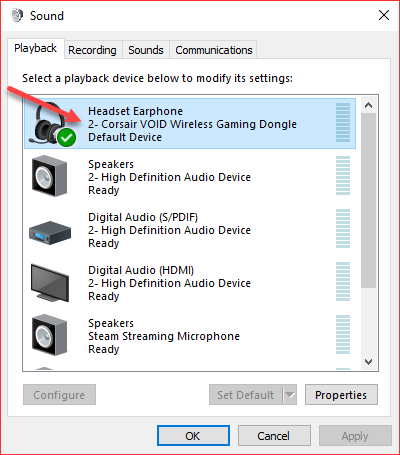Click the Set Default button
The width and height of the screenshot is (400, 455).
click(x=246, y=395)
